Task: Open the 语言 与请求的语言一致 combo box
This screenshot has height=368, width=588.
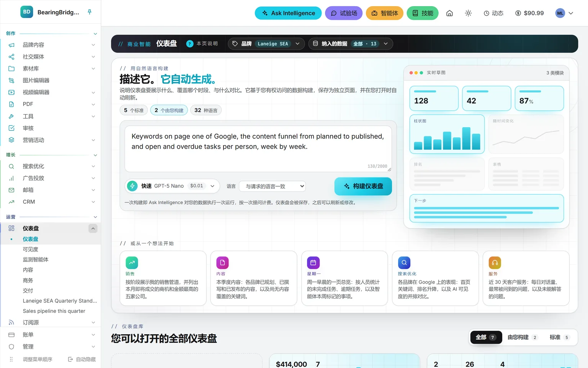Action: (x=272, y=186)
